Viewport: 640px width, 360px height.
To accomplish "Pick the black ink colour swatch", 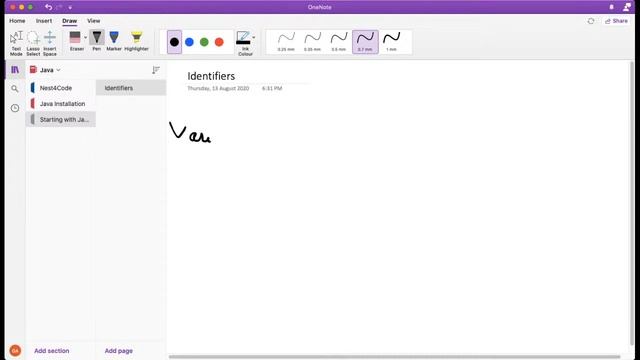I will point(174,42).
